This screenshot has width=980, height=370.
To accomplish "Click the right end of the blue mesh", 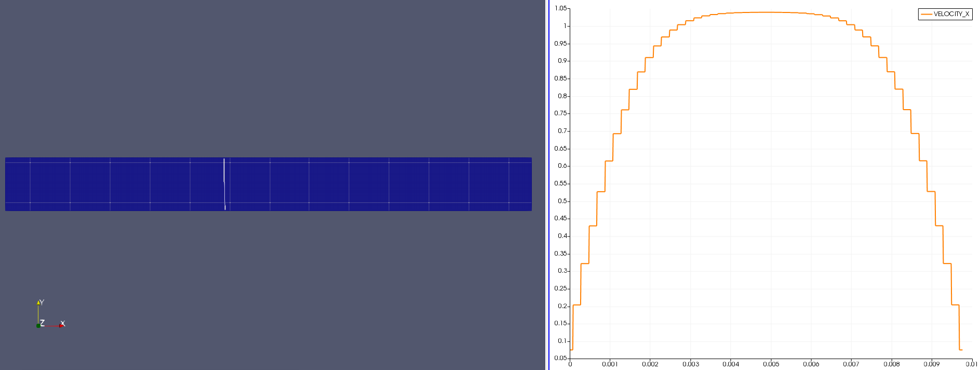I will [530, 184].
